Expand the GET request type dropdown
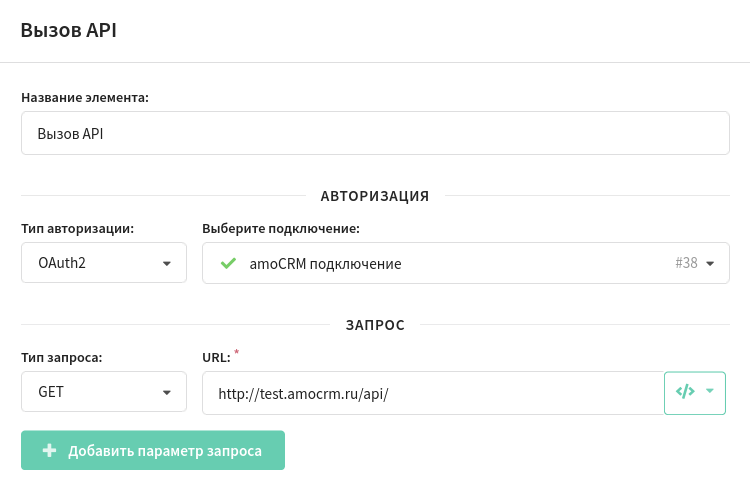 [104, 392]
